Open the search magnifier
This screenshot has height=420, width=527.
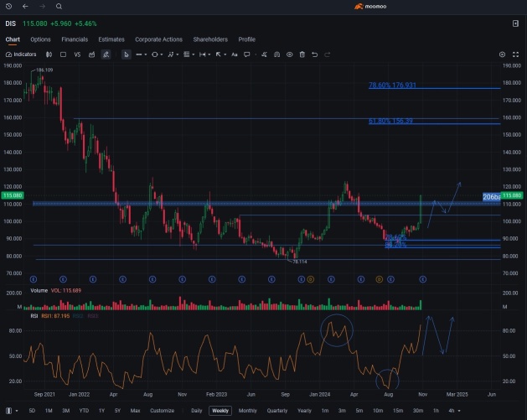pos(59,6)
